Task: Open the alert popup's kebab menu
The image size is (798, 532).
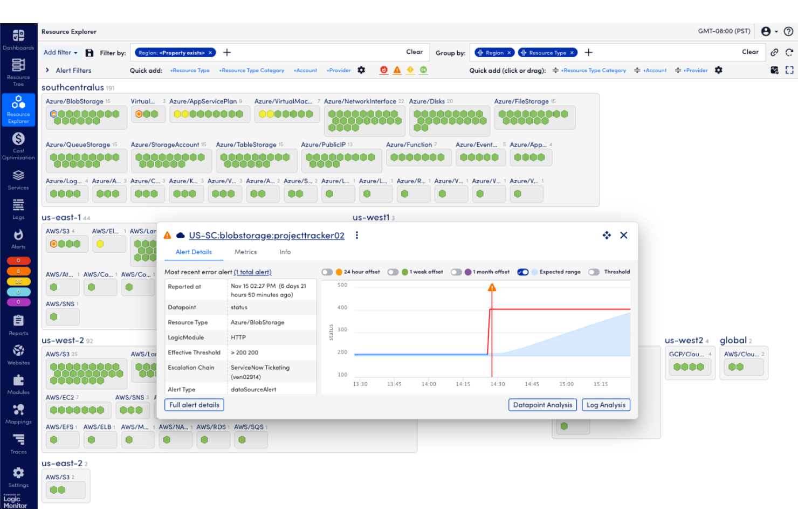Action: coord(357,235)
